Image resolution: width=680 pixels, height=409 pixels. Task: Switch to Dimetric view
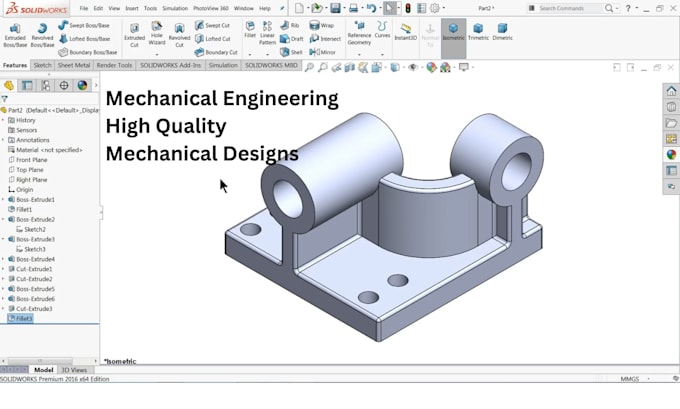coord(502,32)
